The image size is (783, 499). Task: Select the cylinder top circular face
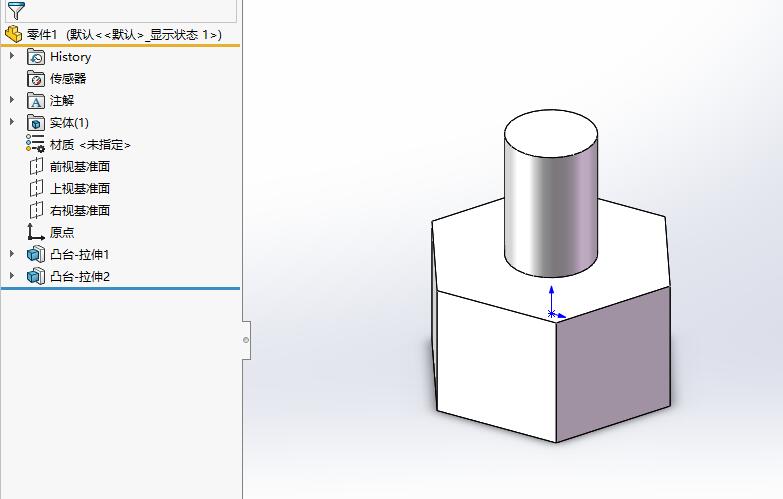[x=551, y=133]
